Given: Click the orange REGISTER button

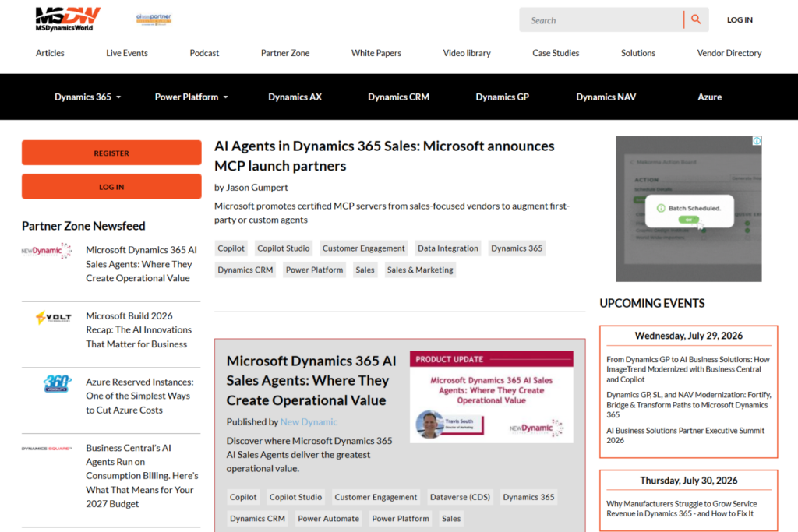Looking at the screenshot, I should 111,153.
